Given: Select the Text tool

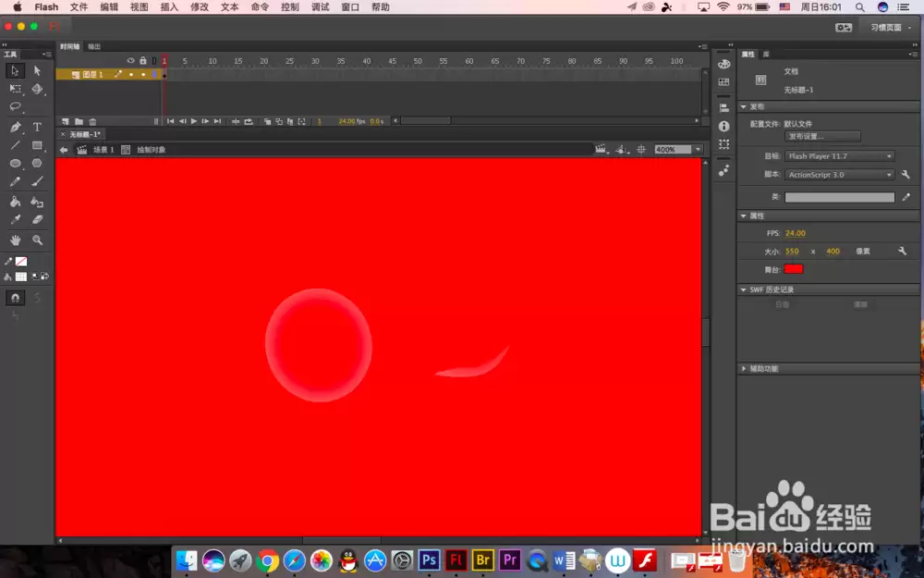Looking at the screenshot, I should pos(37,127).
